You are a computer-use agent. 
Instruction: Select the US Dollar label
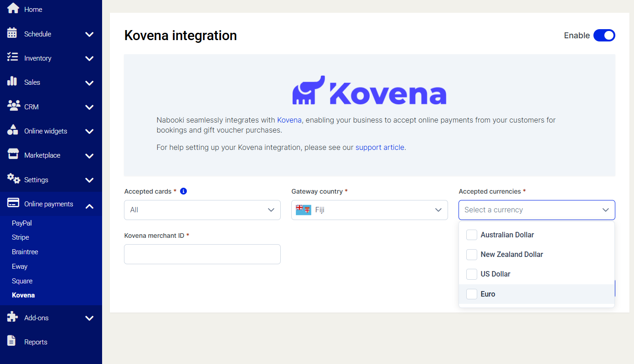click(x=495, y=274)
